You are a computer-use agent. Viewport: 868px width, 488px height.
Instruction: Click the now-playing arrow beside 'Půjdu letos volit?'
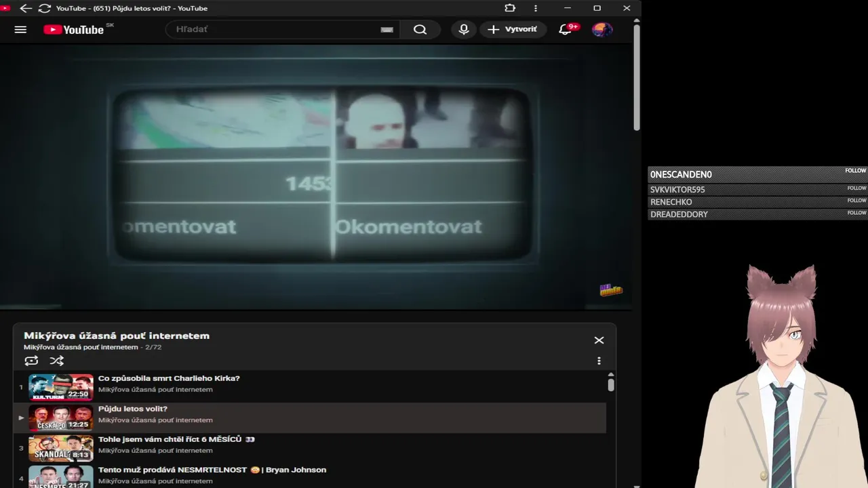pyautogui.click(x=21, y=418)
